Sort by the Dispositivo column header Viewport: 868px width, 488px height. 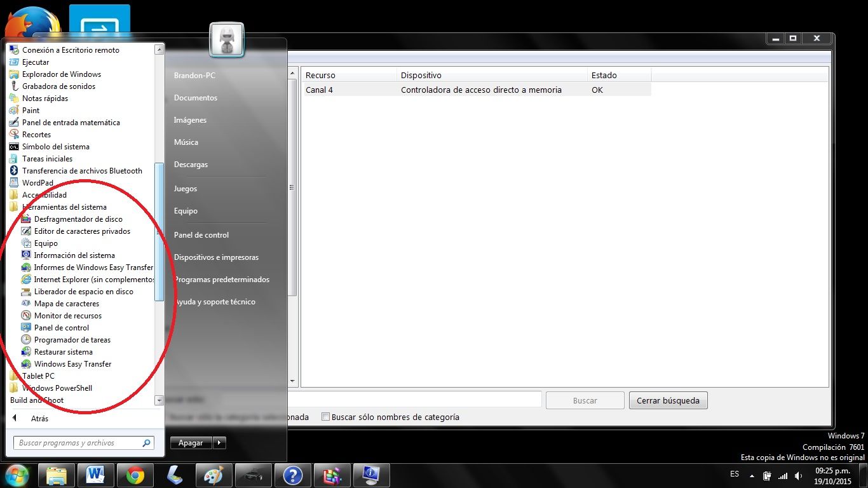pos(492,76)
